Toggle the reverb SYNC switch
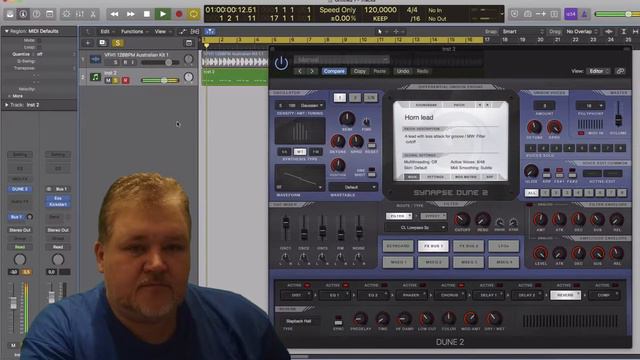The image size is (640, 360). [338, 320]
